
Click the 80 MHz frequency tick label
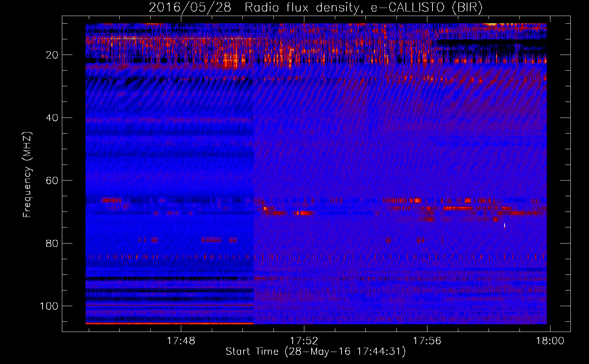[x=52, y=243]
